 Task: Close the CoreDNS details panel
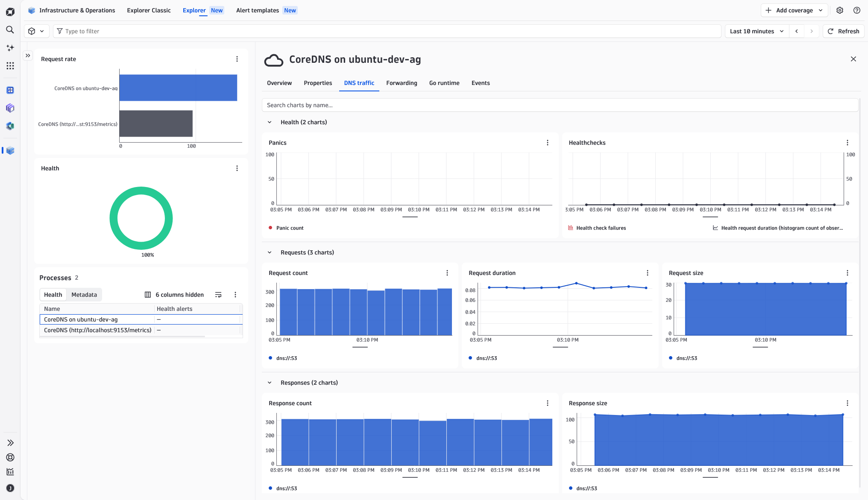click(853, 59)
